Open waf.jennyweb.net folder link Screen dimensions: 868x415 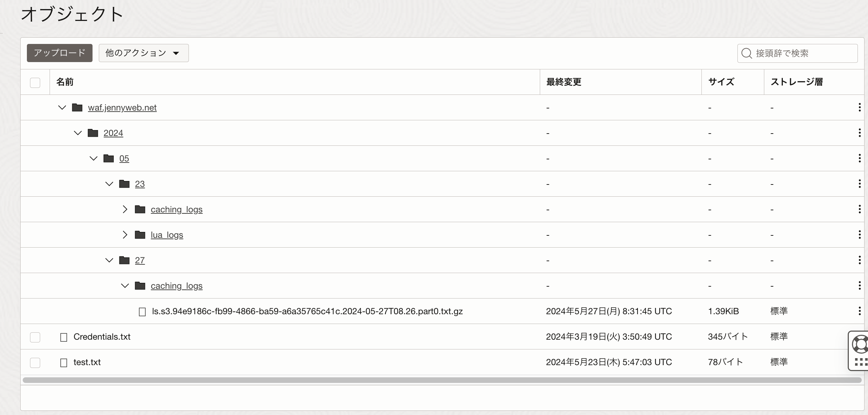coord(122,107)
